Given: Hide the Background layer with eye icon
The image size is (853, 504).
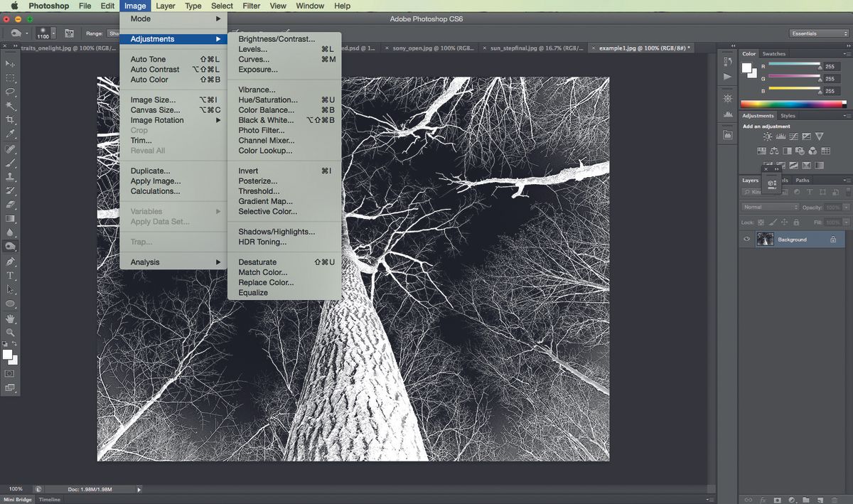Looking at the screenshot, I should click(746, 240).
